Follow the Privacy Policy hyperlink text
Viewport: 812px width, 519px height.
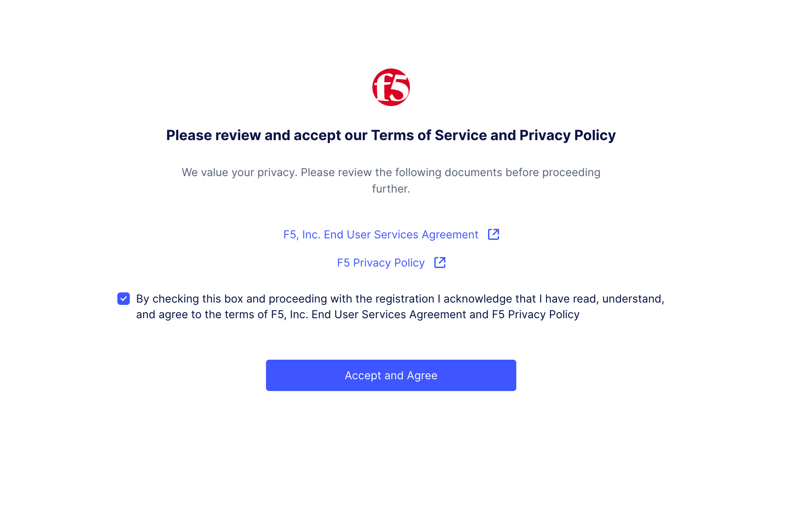pyautogui.click(x=381, y=263)
